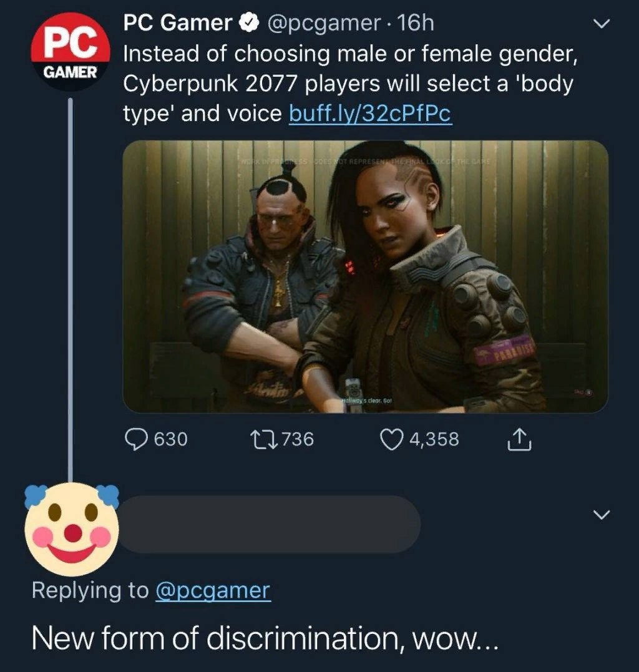Expand the PC Gamer tweet options chevron

pos(602,24)
